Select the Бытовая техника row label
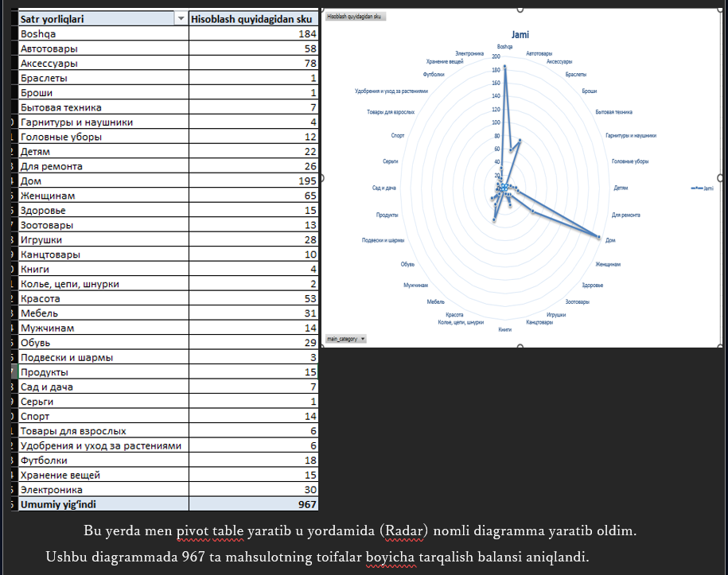This screenshot has width=728, height=575. 103,107
